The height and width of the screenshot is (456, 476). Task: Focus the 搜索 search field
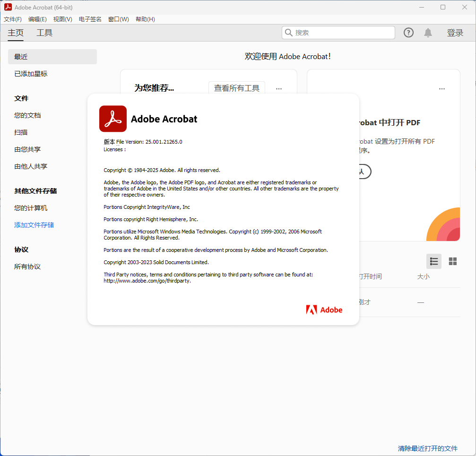(x=338, y=33)
